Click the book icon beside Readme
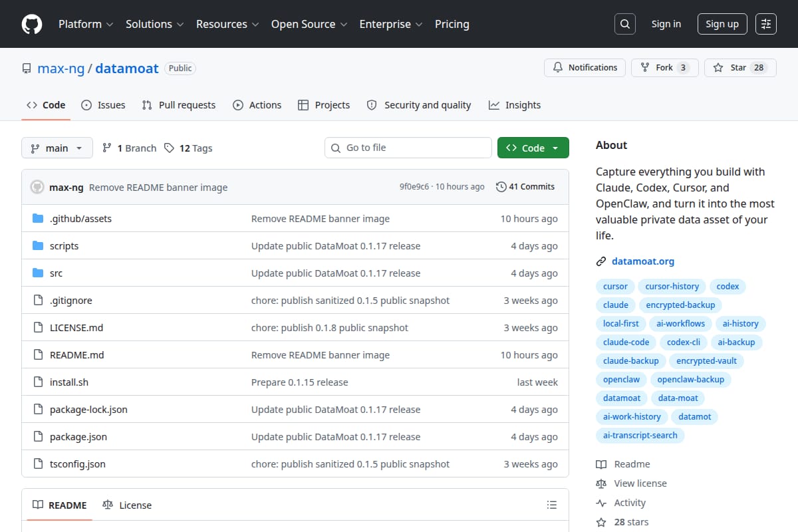This screenshot has height=532, width=798. 601,464
